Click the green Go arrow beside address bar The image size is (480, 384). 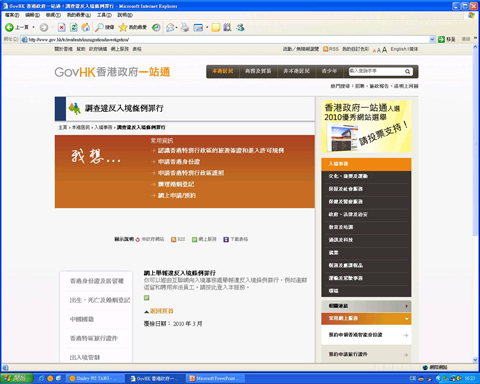[x=441, y=39]
